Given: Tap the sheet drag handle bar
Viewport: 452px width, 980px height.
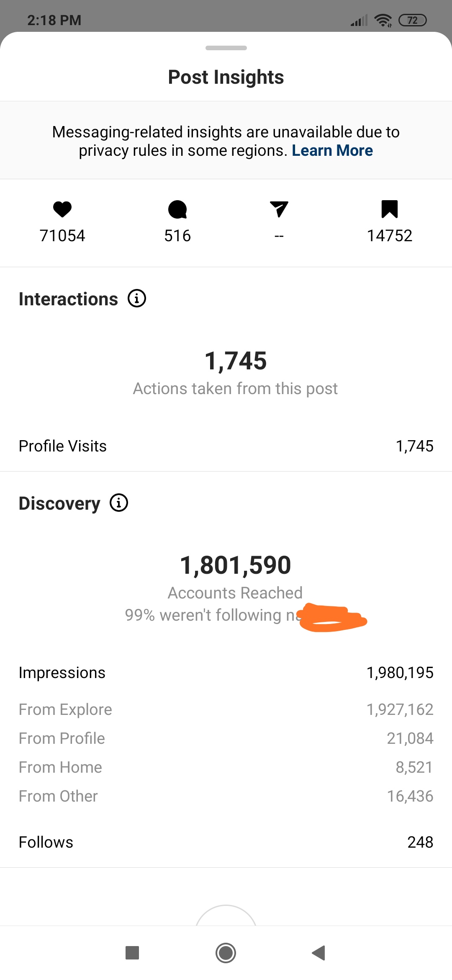Looking at the screenshot, I should (x=226, y=48).
